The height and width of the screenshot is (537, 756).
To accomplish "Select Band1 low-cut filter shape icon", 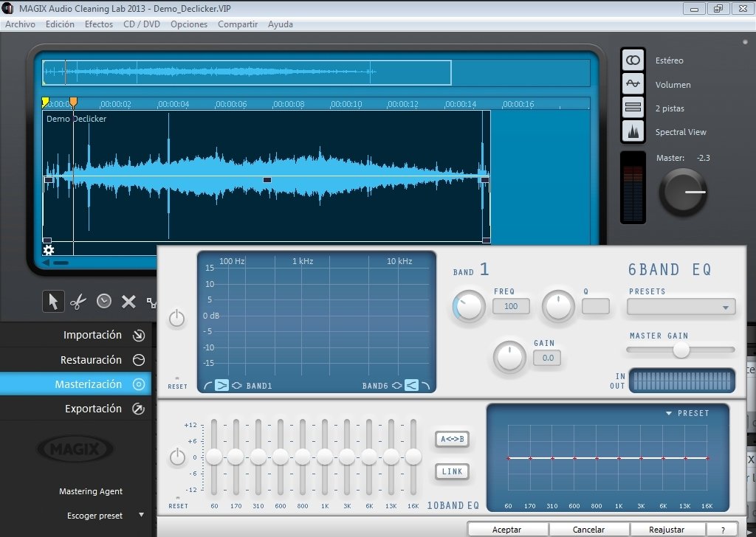I will [208, 386].
